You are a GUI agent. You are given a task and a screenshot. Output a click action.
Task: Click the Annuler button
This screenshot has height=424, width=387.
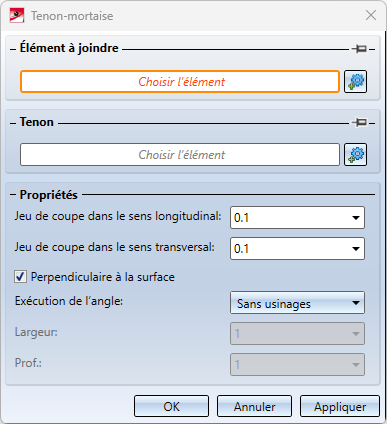pos(254,406)
